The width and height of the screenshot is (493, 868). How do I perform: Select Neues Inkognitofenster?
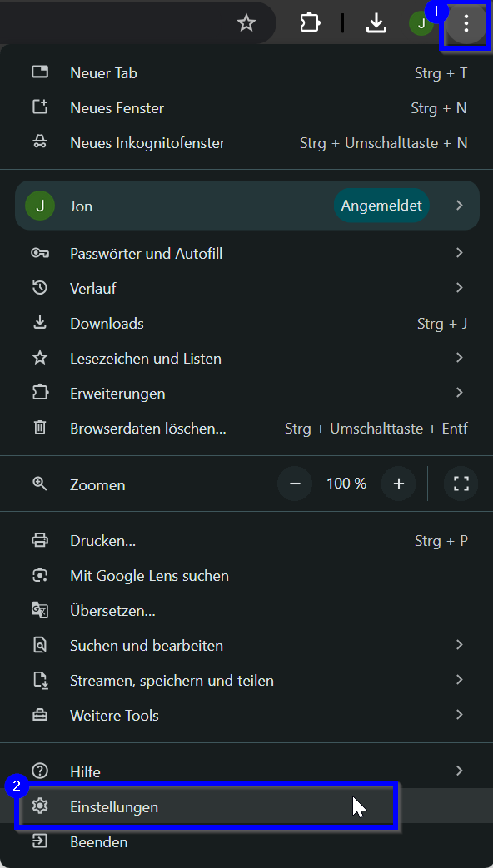247,143
